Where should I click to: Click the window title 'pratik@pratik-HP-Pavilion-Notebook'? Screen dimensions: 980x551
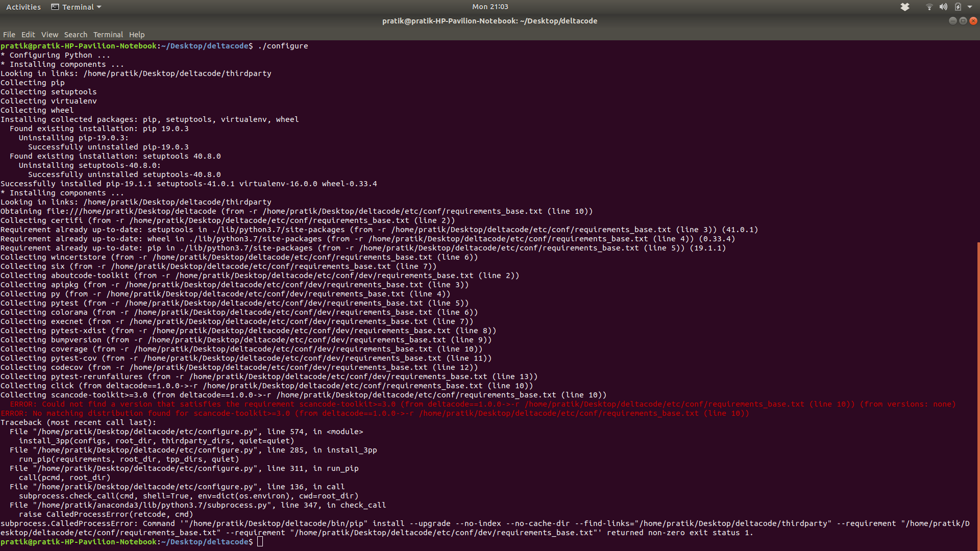click(x=490, y=21)
